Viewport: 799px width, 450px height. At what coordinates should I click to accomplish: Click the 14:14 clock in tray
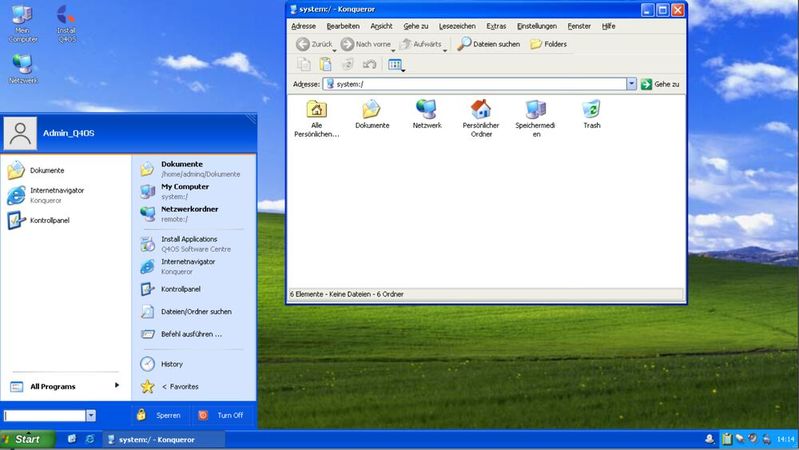[x=785, y=439]
